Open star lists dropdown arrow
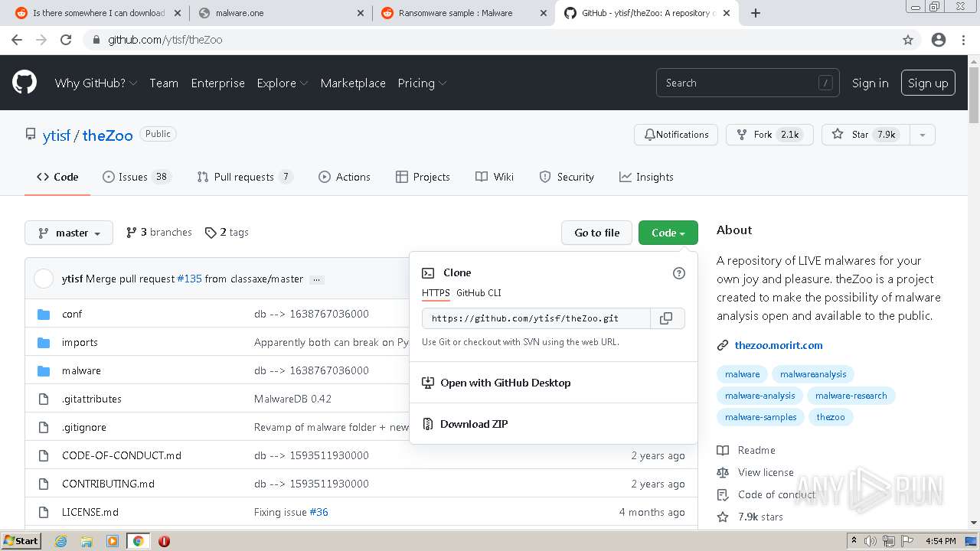Image resolution: width=980 pixels, height=551 pixels. tap(923, 135)
